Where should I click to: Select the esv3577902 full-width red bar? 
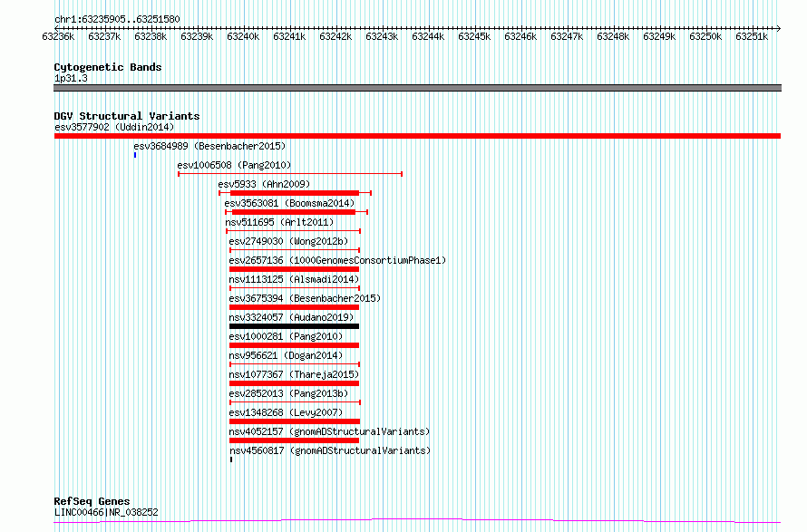tap(417, 136)
